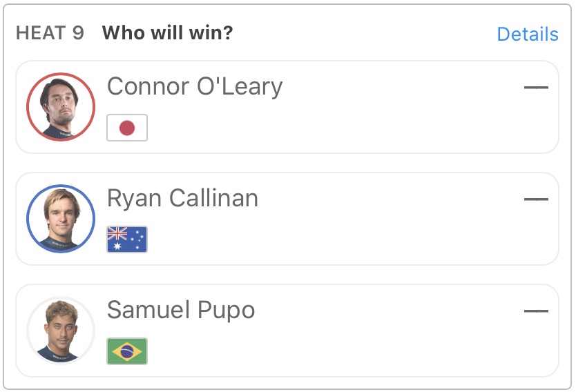
Task: Click Ryan Callinan's profile photo
Action: tap(60, 218)
